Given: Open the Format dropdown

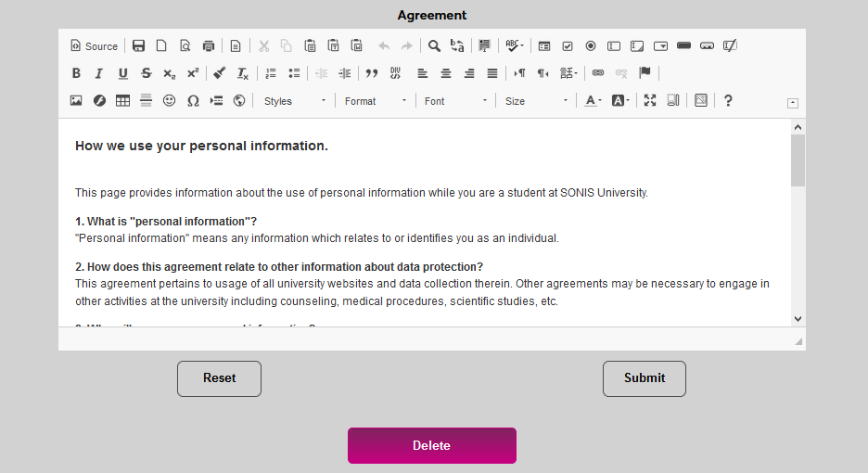Looking at the screenshot, I should pyautogui.click(x=376, y=101).
